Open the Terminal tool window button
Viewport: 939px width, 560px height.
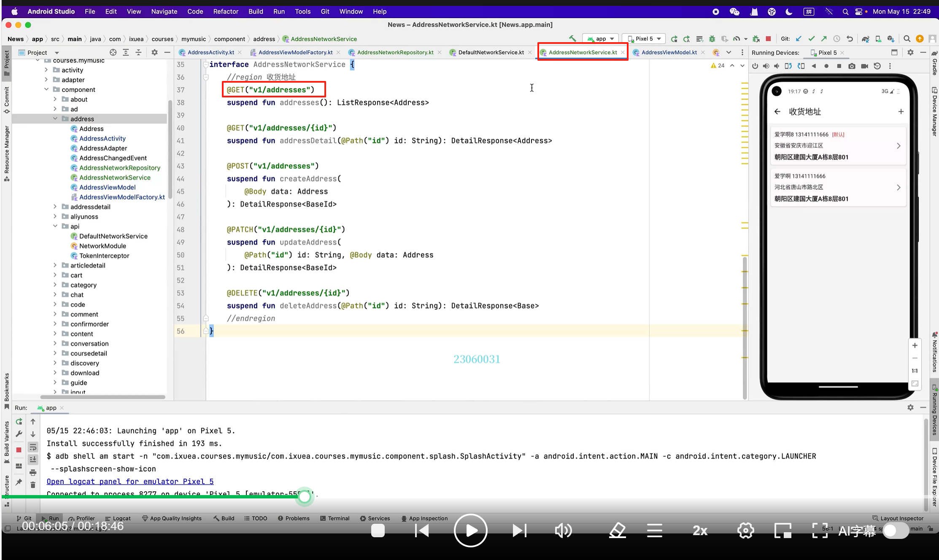(x=335, y=518)
